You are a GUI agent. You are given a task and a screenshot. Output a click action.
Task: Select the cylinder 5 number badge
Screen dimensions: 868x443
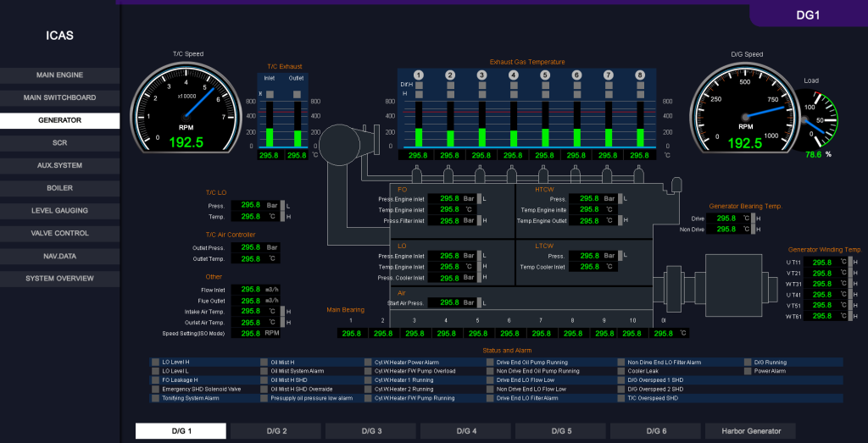[x=545, y=75]
